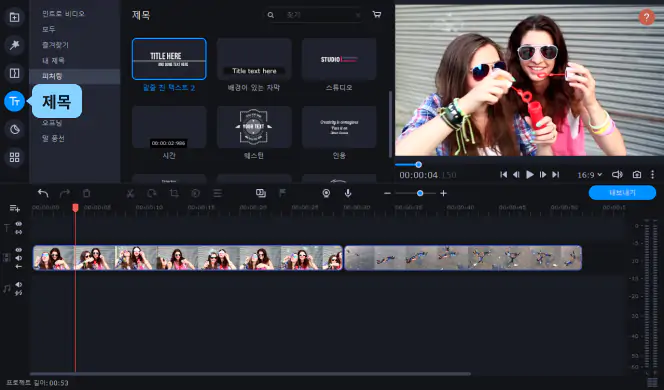Select the girls video clip on timeline

coord(188,258)
